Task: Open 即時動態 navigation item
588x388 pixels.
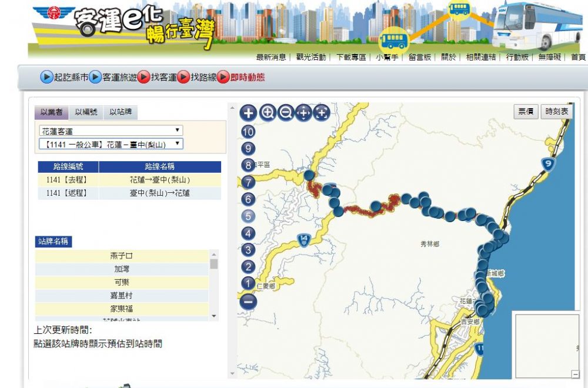Action: click(x=240, y=77)
